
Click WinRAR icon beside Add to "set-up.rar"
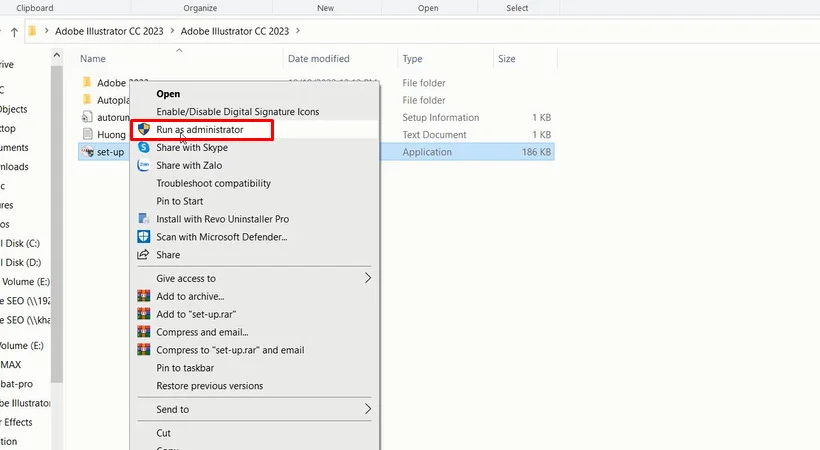[143, 314]
